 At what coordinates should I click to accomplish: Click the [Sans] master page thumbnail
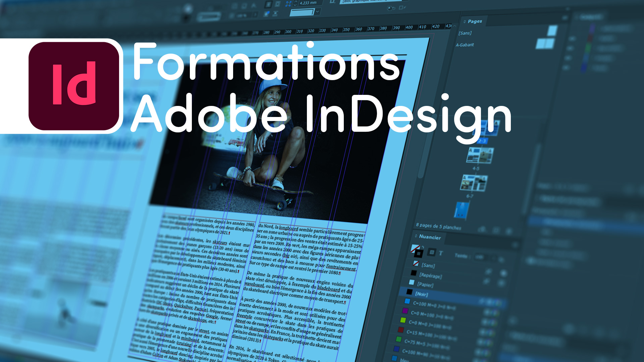tap(552, 31)
